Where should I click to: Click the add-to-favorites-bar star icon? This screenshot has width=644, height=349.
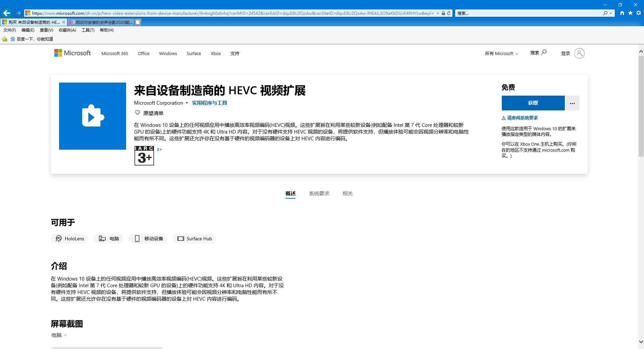(5, 39)
